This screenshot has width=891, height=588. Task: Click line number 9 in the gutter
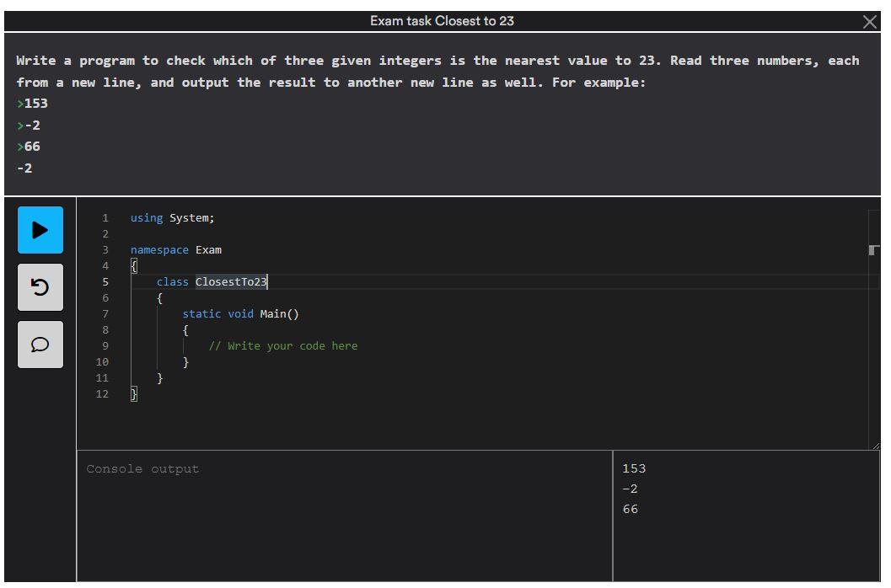pyautogui.click(x=105, y=346)
